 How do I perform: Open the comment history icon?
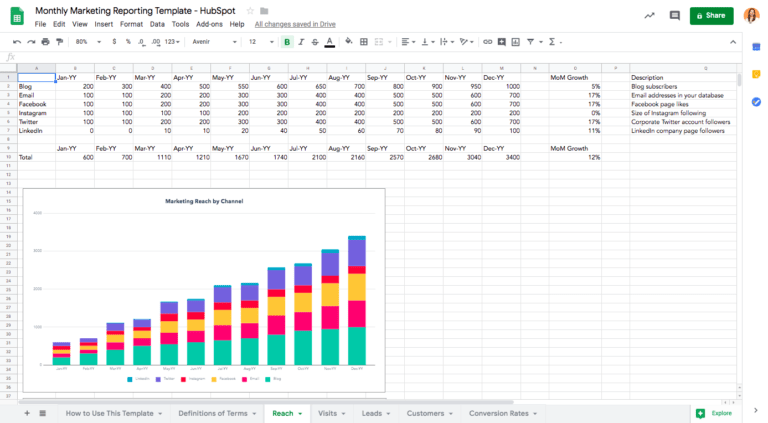(675, 15)
